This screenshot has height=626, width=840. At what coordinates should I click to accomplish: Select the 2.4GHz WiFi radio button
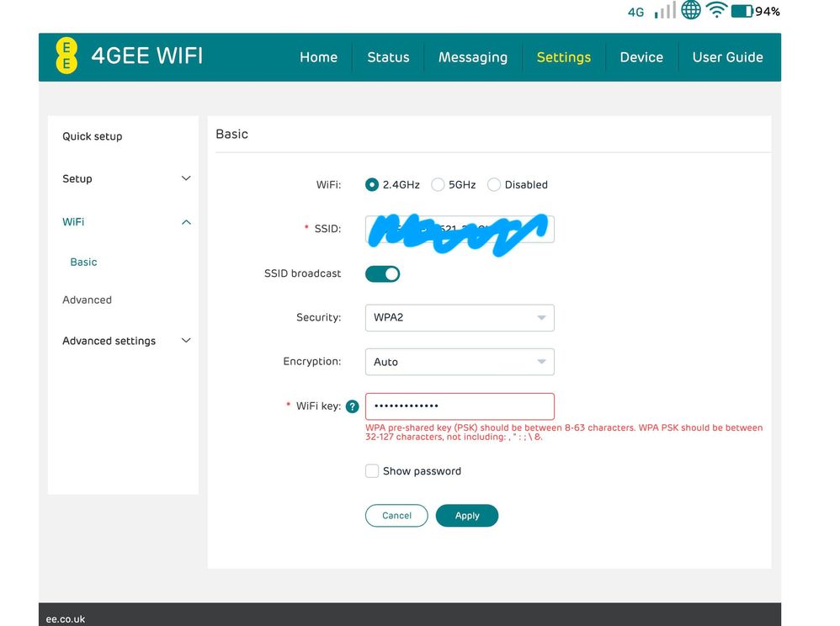click(x=372, y=185)
